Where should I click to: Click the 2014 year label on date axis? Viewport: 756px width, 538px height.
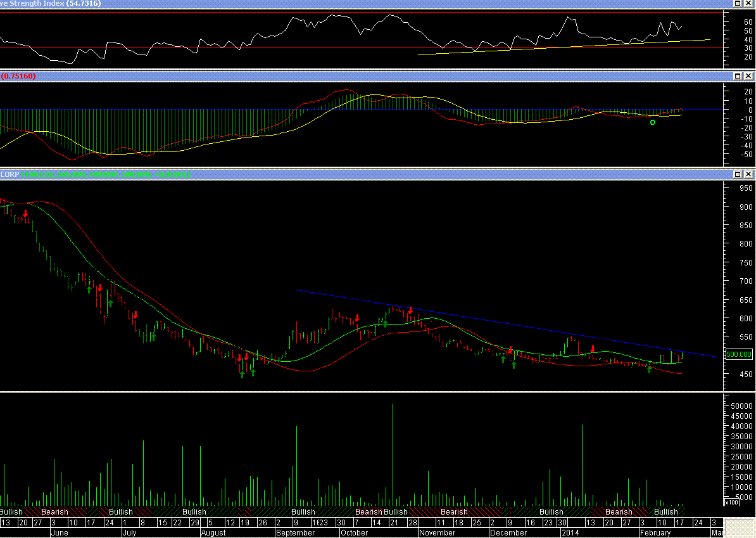point(570,533)
